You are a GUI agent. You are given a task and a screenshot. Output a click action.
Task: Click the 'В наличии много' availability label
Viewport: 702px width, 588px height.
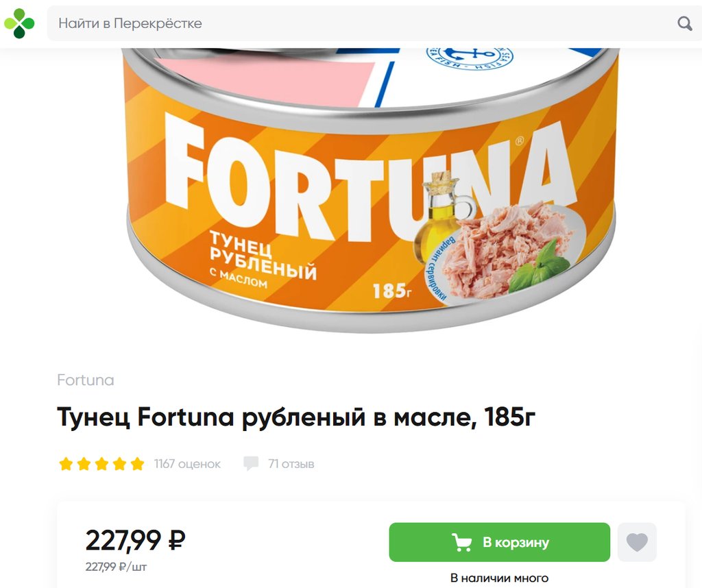(499, 578)
